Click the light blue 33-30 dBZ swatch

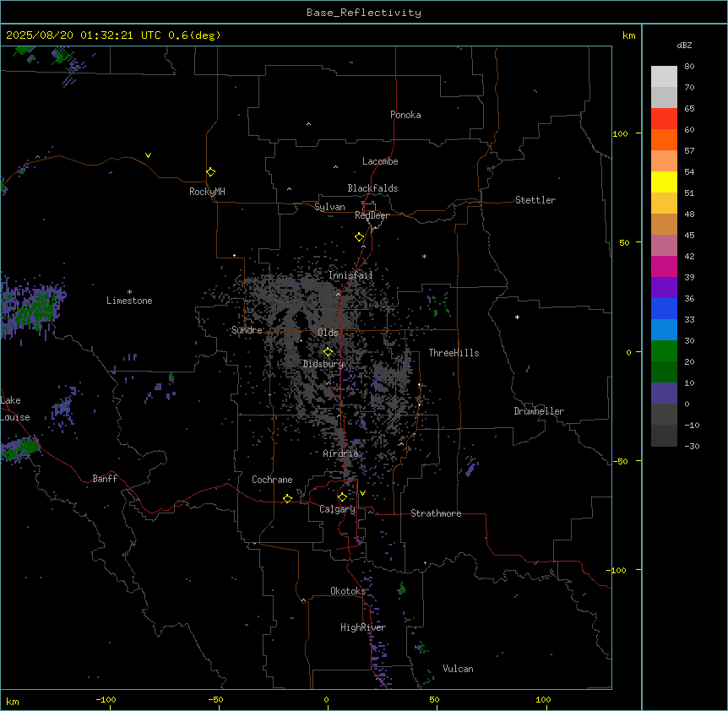pyautogui.click(x=664, y=330)
